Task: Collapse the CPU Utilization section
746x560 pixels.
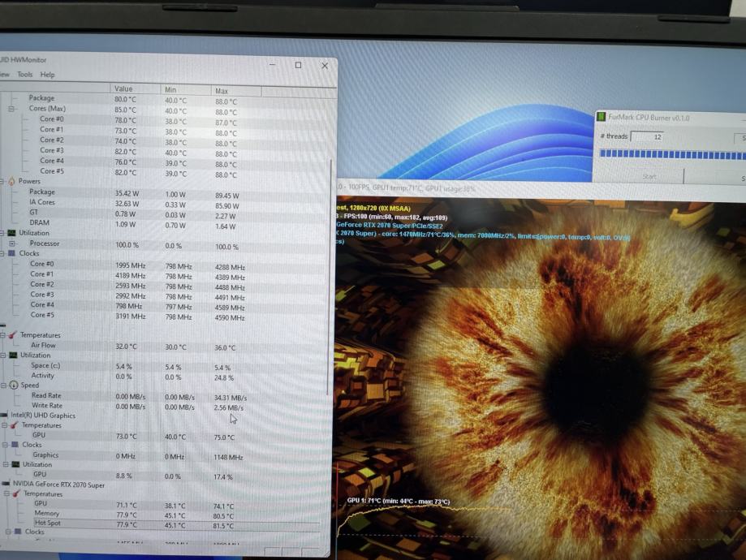Action: coord(2,233)
